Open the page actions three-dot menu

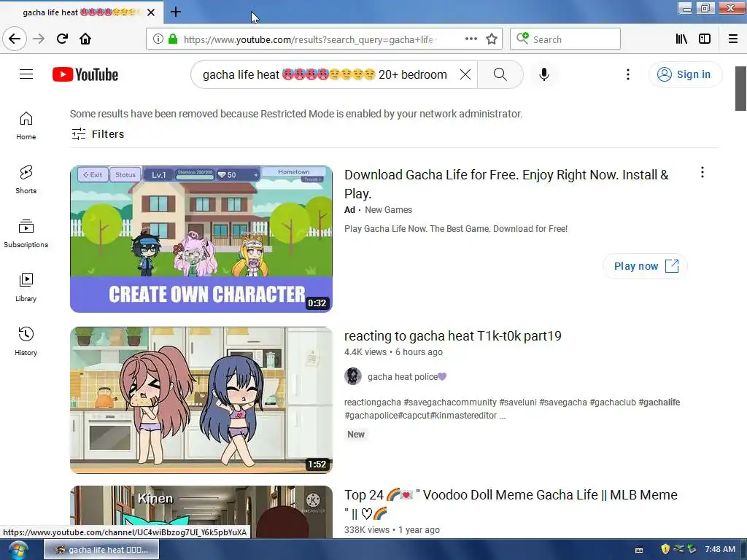point(471,39)
